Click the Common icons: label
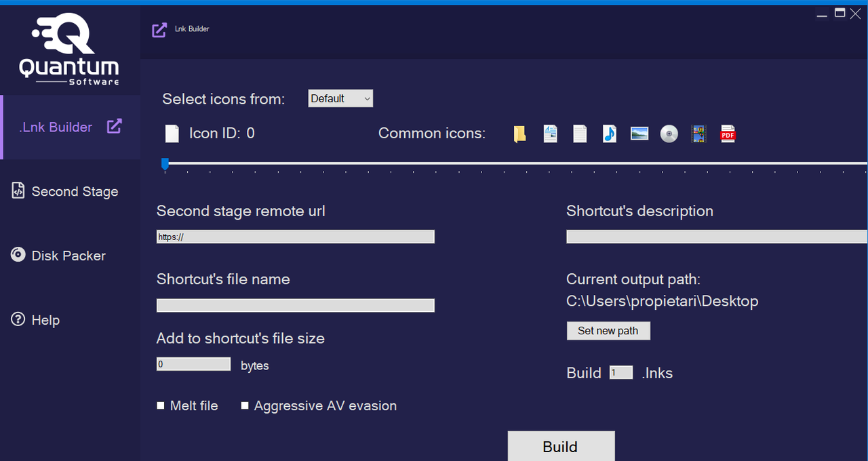Viewport: 868px width, 461px height. tap(432, 134)
